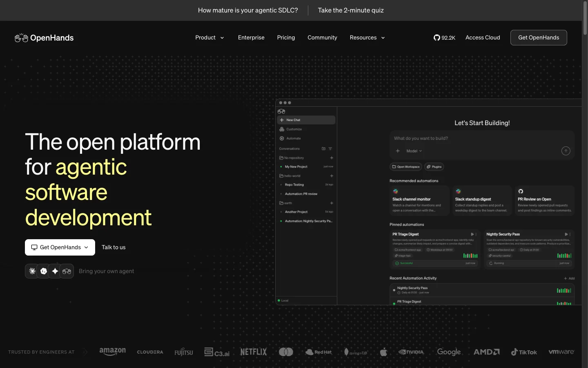Run the PR Triage Digest pinned automation
588x368 pixels.
pos(472,234)
